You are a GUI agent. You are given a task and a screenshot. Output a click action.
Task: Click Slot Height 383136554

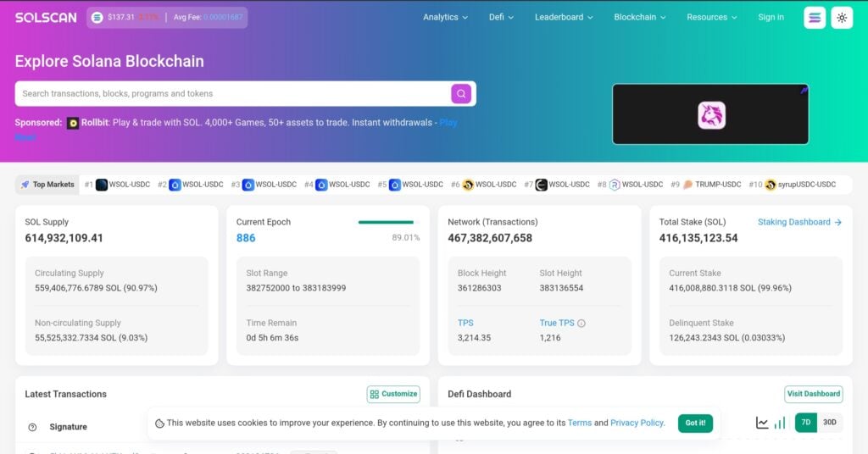[x=561, y=288]
